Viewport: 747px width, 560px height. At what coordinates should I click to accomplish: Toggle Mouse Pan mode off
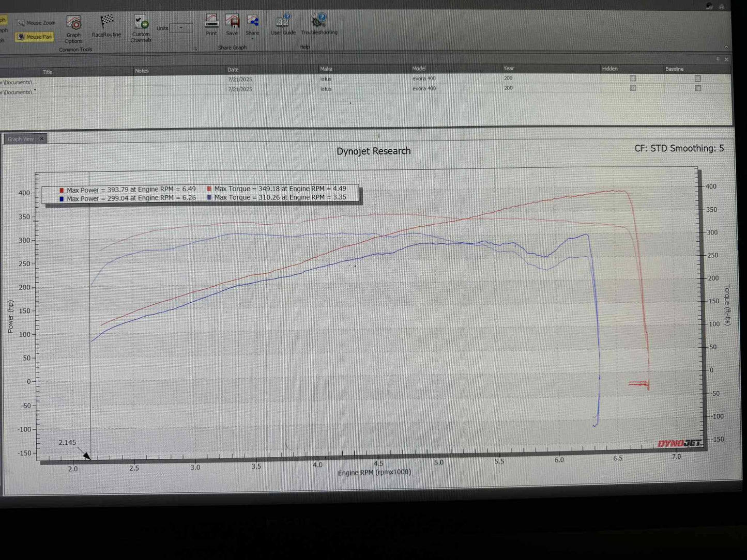[x=35, y=37]
